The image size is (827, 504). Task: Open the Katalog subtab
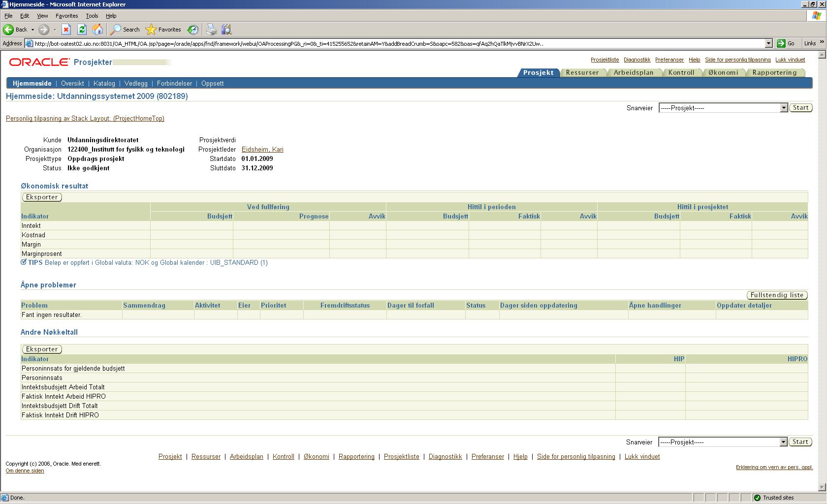point(104,83)
